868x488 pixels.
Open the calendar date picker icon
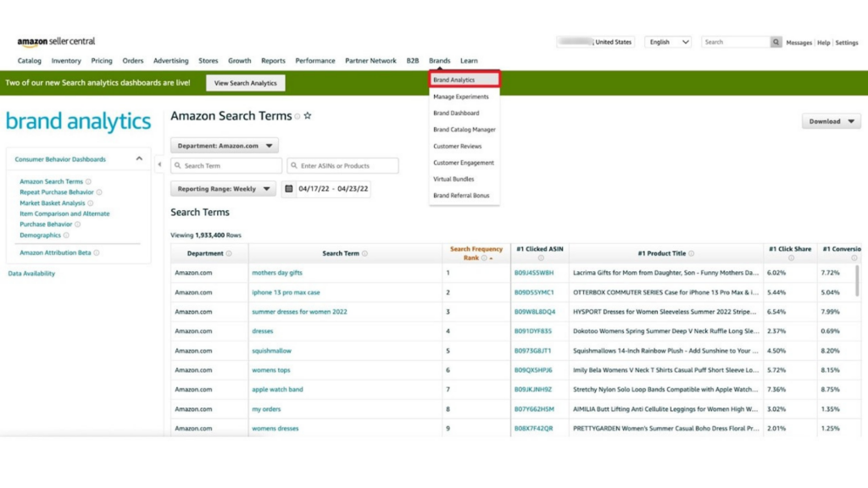point(289,188)
